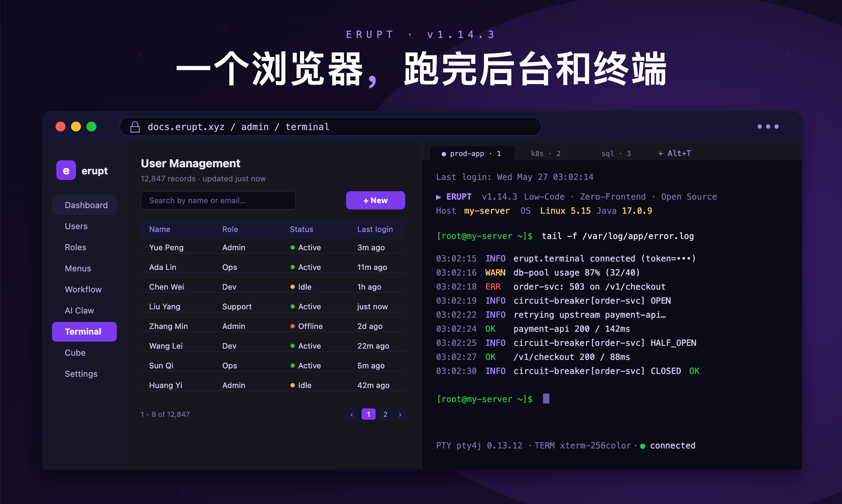Click '12,847 records · updated just now' subtitle
The width and height of the screenshot is (842, 504).
tap(203, 179)
